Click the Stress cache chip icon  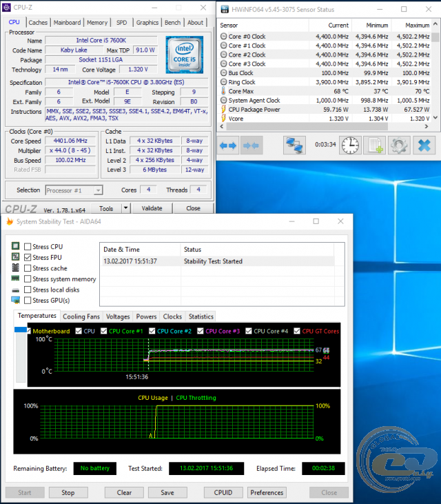(15, 268)
